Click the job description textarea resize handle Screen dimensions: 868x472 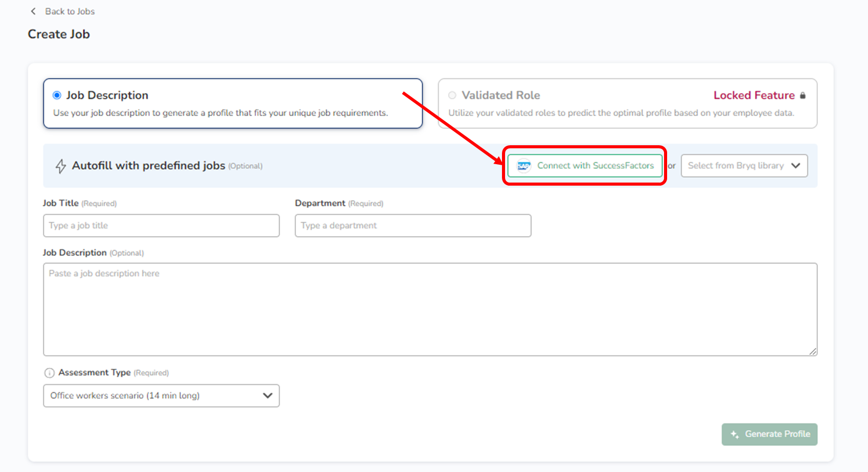(x=813, y=351)
